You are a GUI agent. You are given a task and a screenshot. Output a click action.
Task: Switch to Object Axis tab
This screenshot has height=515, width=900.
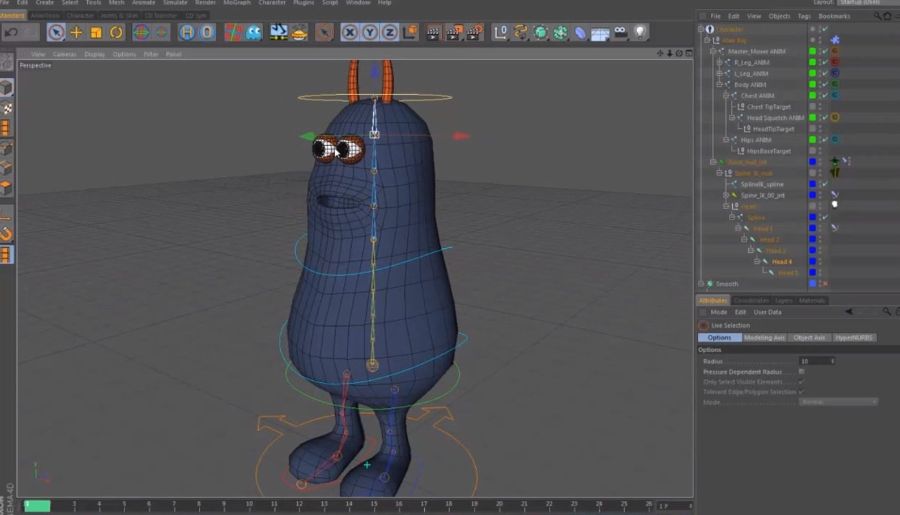tap(809, 338)
